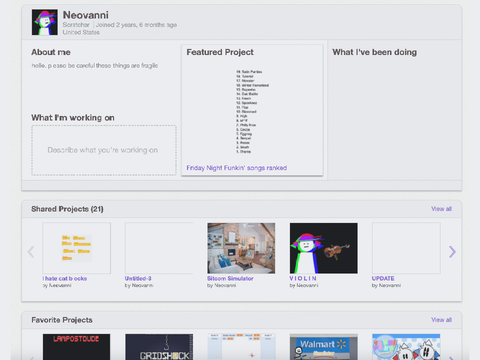Go to next shared projects page arrow
Image resolution: width=480 pixels, height=360 pixels.
point(452,252)
